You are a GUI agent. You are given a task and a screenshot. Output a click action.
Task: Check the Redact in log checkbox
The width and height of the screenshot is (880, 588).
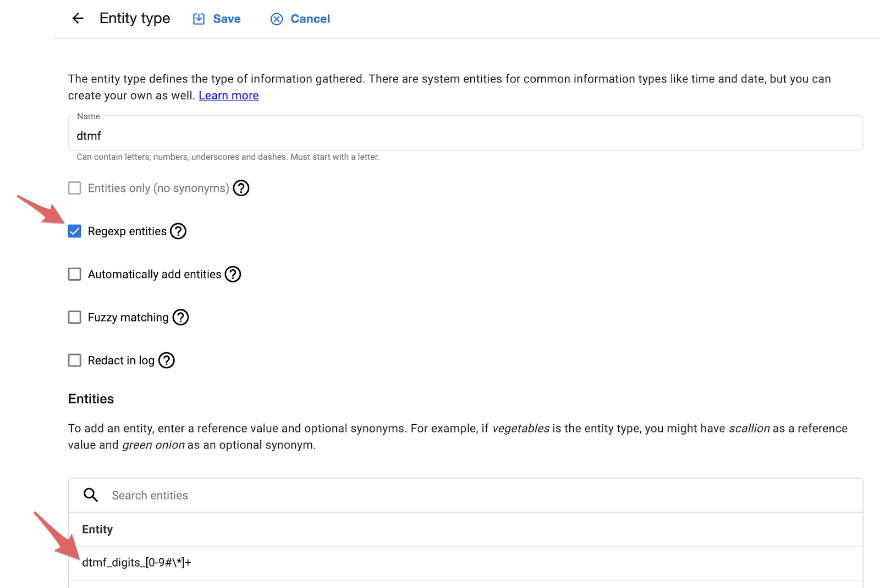point(75,360)
